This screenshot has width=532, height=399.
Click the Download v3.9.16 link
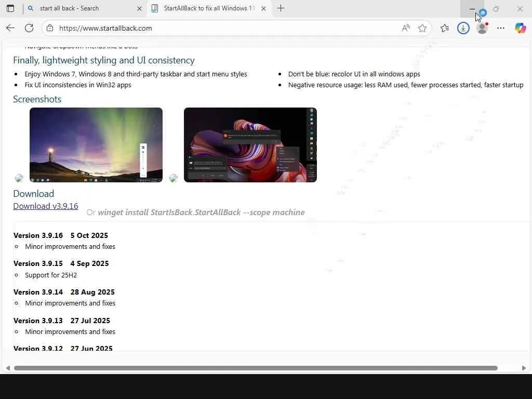click(x=46, y=206)
